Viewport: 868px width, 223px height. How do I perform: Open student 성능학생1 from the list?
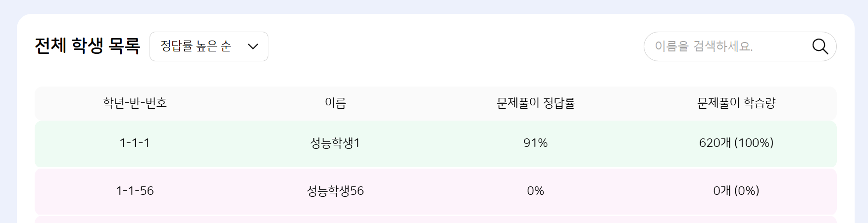point(335,143)
